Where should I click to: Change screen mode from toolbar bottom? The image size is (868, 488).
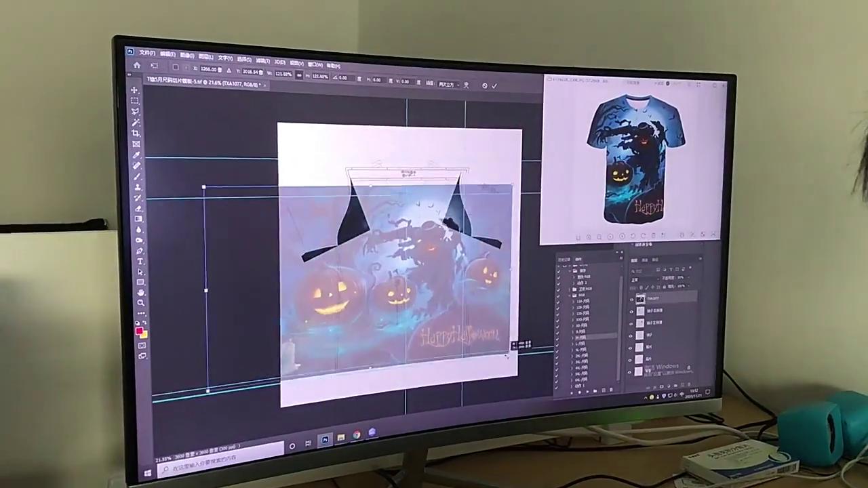tap(142, 356)
